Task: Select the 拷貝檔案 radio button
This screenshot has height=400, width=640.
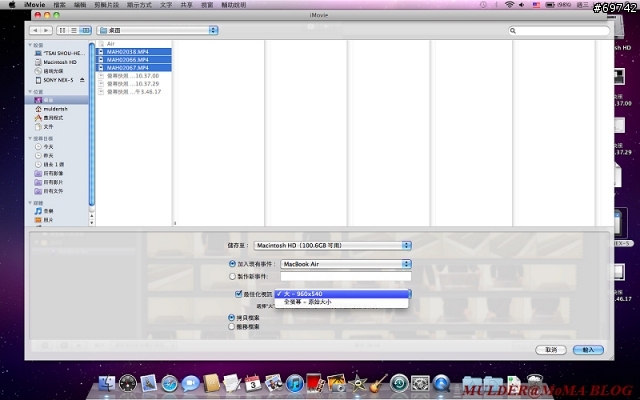Action: [232, 318]
